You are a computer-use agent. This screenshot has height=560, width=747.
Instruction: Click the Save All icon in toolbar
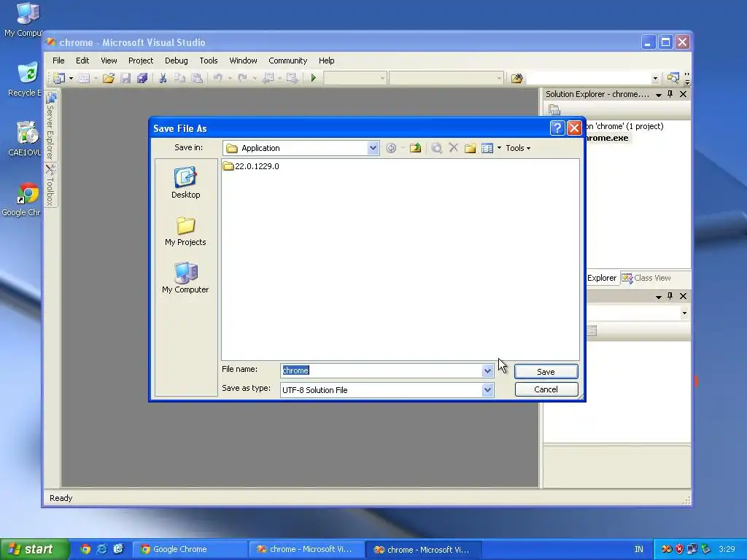pyautogui.click(x=142, y=78)
